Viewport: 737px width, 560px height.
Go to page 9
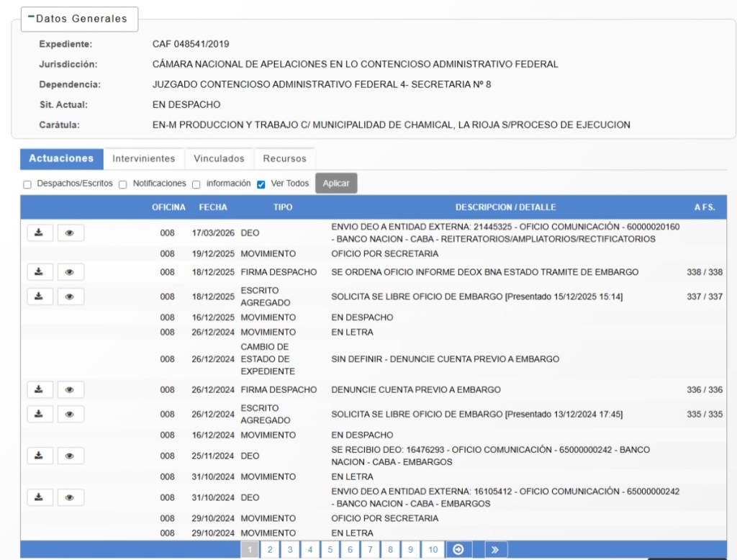(x=410, y=549)
